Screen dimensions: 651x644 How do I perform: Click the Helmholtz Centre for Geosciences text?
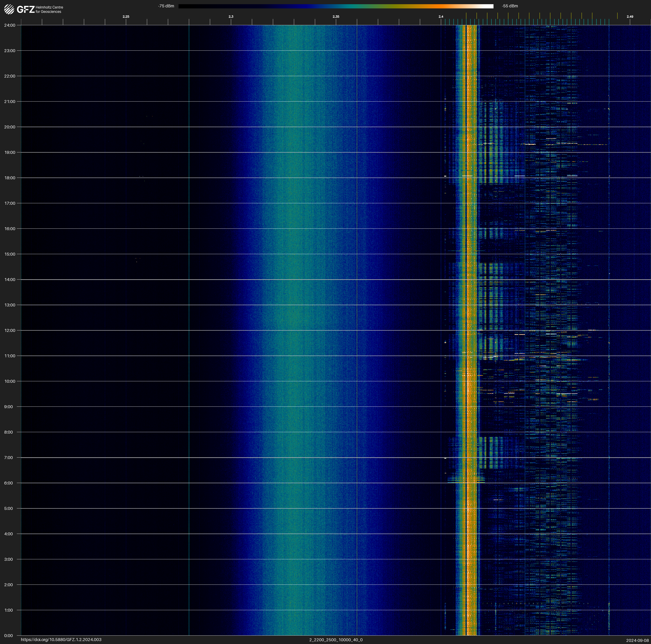(49, 9)
